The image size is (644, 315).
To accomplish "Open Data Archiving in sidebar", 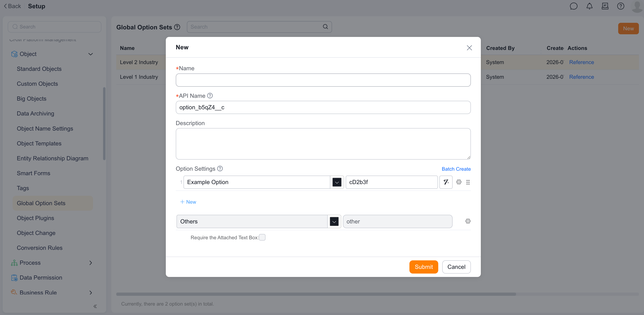I will click(35, 113).
